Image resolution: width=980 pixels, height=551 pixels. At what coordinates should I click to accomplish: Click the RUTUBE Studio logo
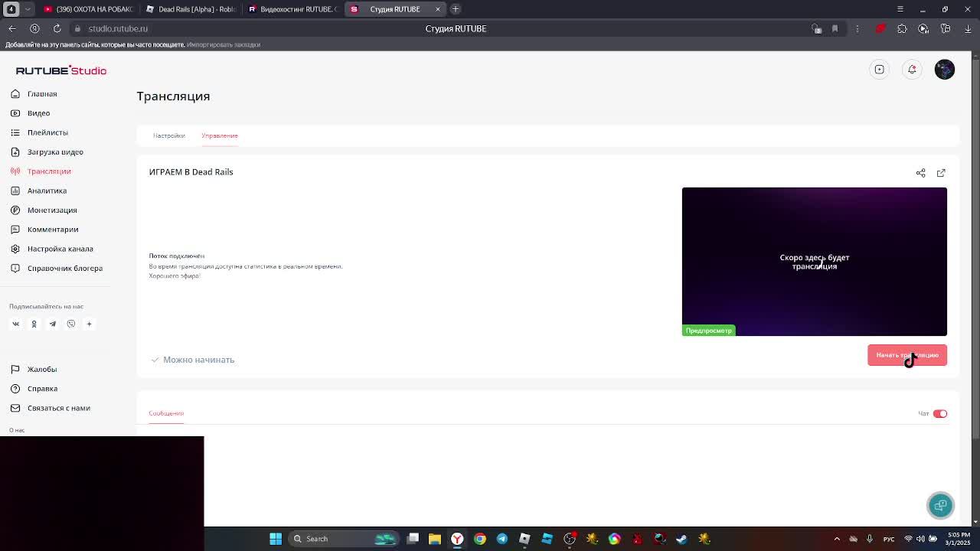[61, 70]
